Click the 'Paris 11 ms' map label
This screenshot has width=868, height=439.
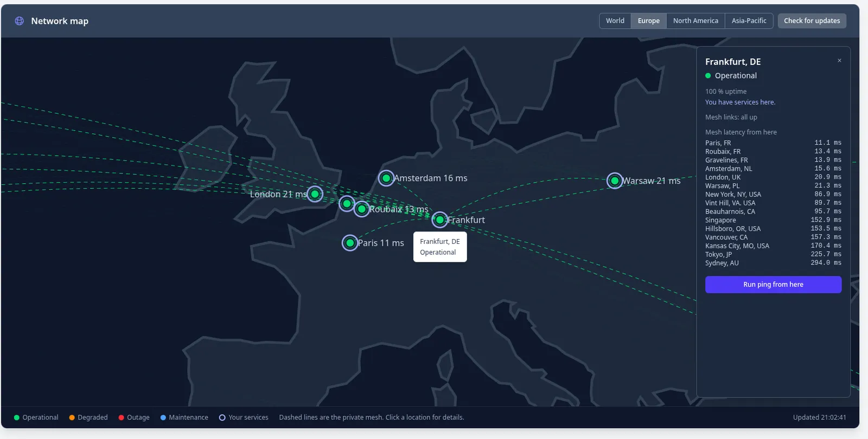click(381, 243)
